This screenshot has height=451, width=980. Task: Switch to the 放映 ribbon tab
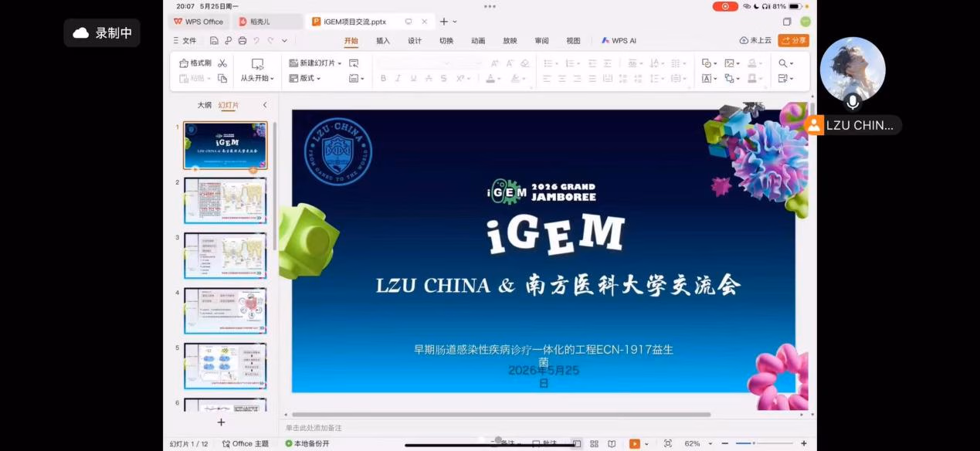click(510, 41)
